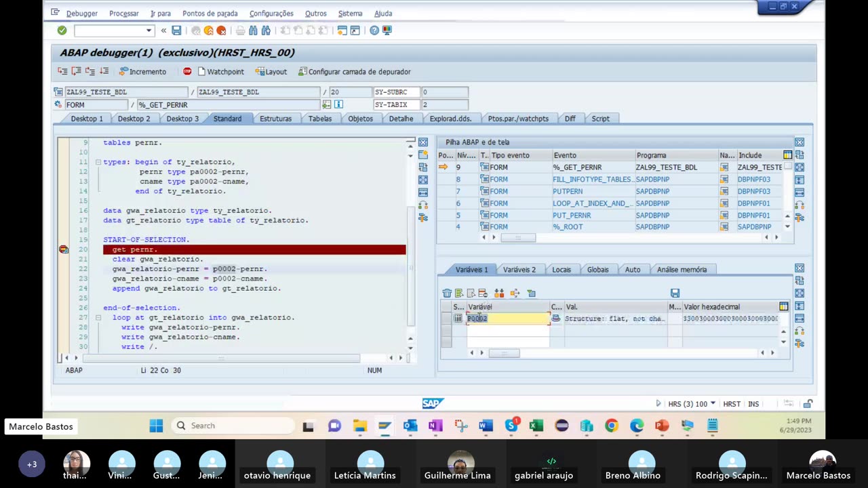Close the source code panel with X icon
Viewport: 868px width, 488px height.
point(423,142)
